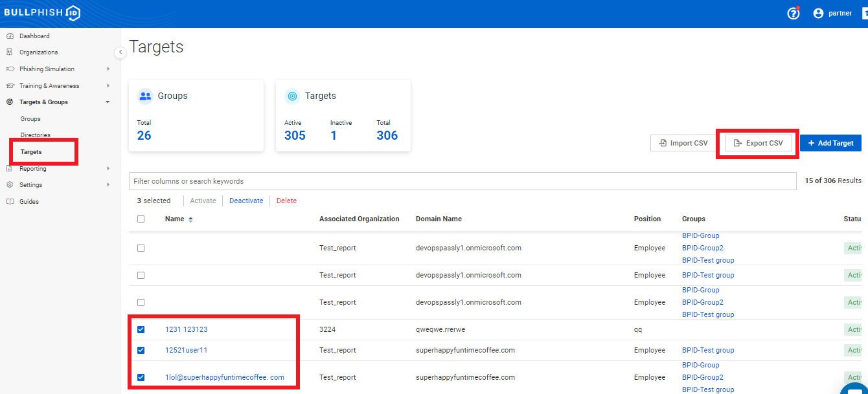The image size is (868, 394).
Task: Click the Add Target button
Action: 830,143
